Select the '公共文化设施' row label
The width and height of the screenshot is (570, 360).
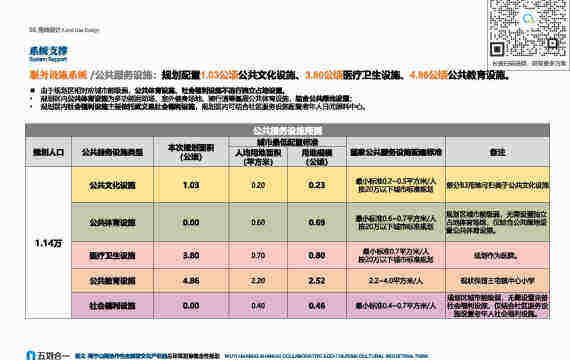click(x=112, y=185)
